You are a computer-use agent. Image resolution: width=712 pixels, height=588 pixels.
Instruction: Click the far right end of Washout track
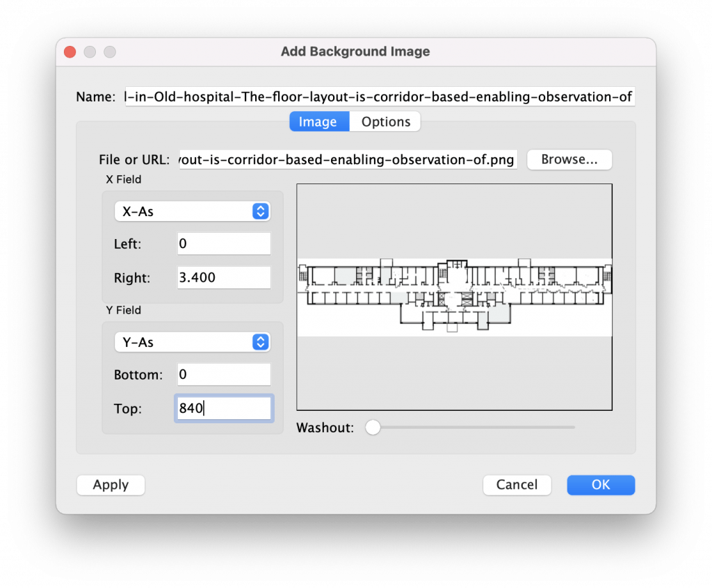coord(573,427)
